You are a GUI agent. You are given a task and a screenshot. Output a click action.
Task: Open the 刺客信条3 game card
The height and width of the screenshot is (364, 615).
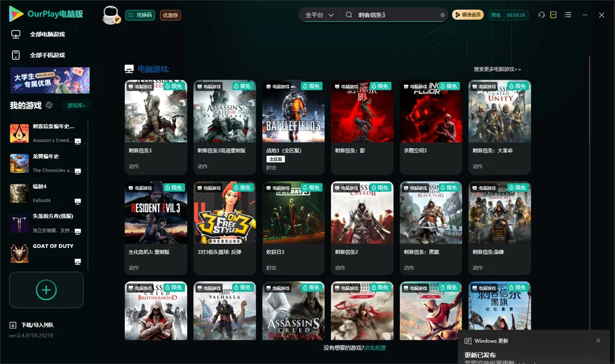(x=156, y=127)
